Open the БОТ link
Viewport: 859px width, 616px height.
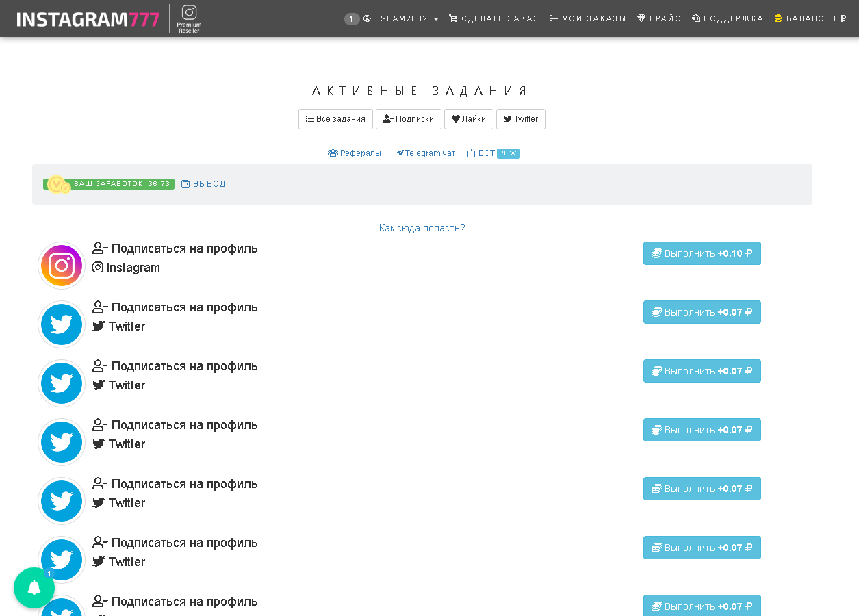[481, 153]
